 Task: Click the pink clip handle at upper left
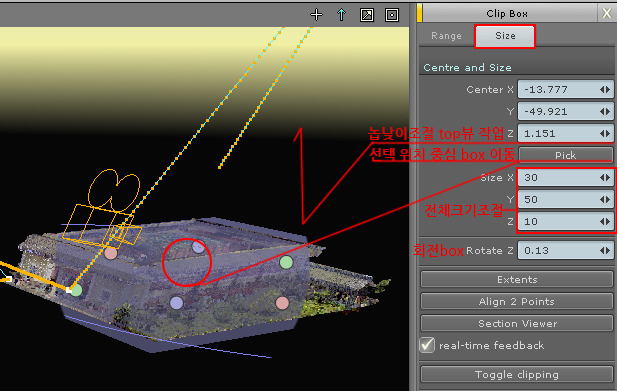pos(111,253)
